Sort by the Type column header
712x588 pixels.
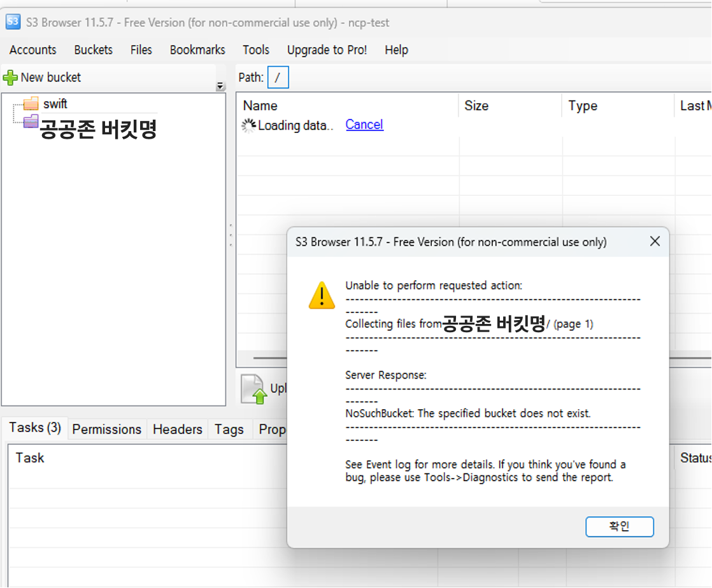pyautogui.click(x=583, y=106)
